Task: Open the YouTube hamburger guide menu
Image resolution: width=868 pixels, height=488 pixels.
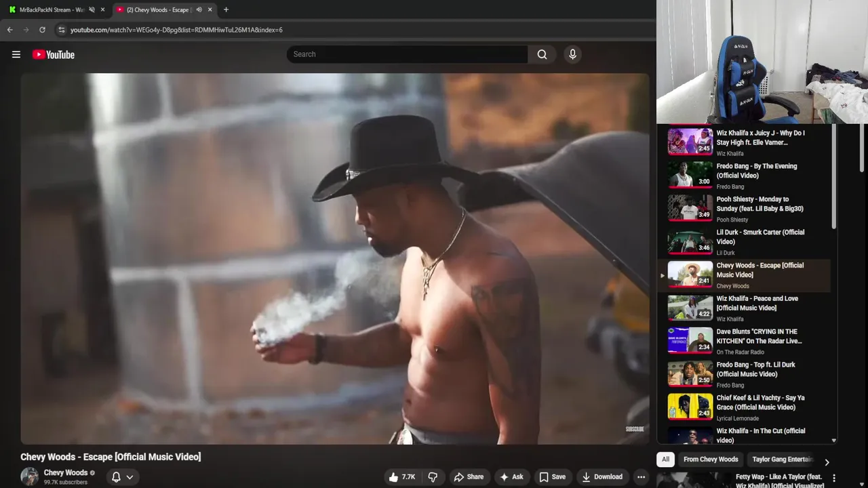Action: pos(16,54)
